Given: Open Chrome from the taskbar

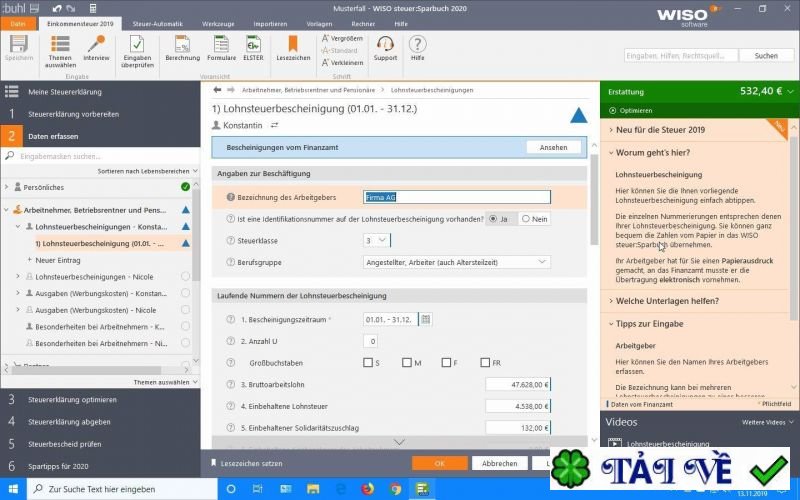Looking at the screenshot, I should (395, 489).
